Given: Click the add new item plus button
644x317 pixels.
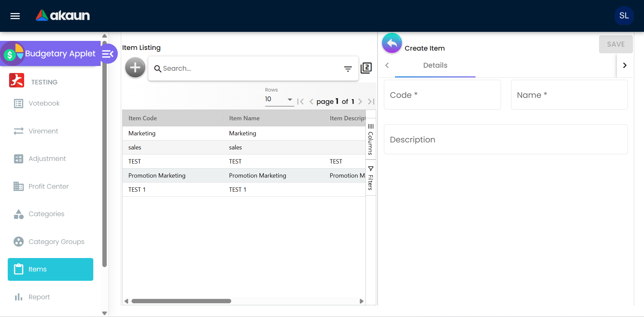Looking at the screenshot, I should pyautogui.click(x=135, y=68).
